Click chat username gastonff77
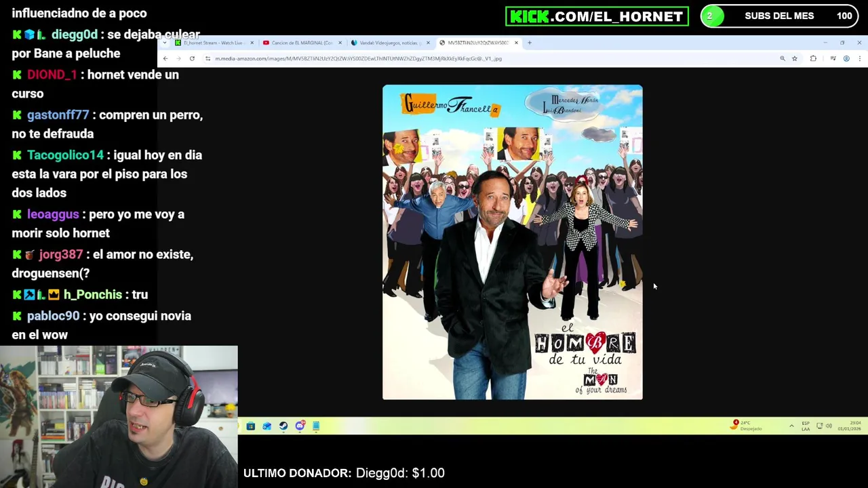 (58, 115)
